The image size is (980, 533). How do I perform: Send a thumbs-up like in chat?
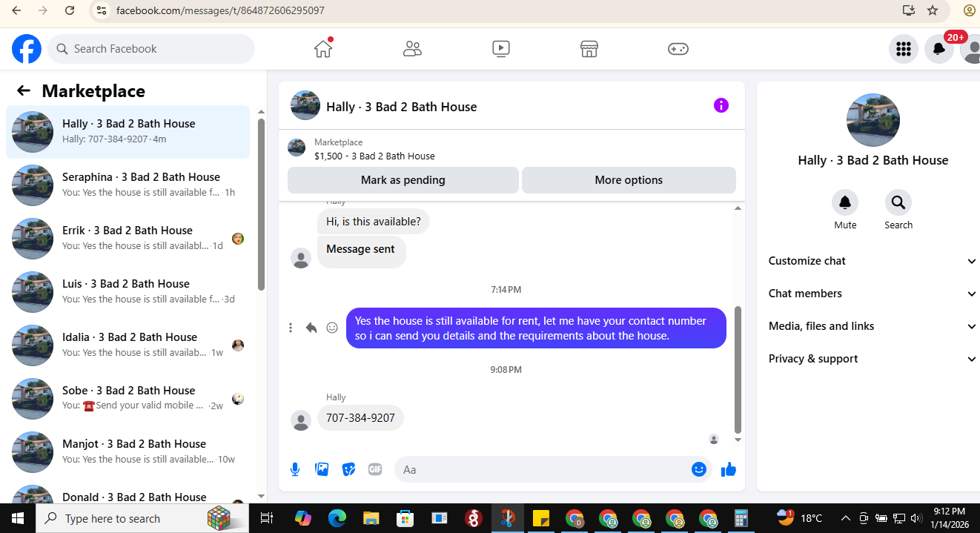click(x=729, y=469)
